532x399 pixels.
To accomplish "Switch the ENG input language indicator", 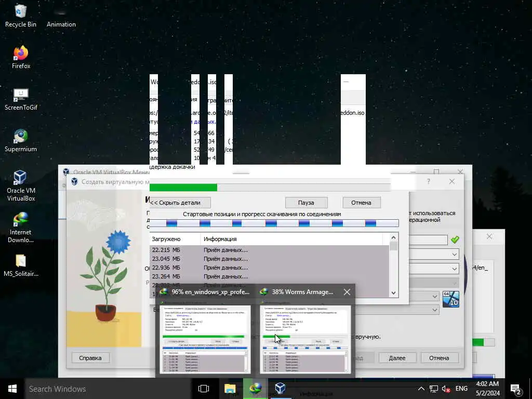I will (461, 389).
